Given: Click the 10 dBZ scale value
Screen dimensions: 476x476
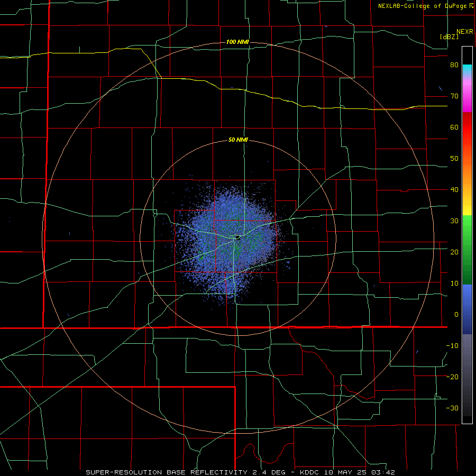Looking at the screenshot, I should tap(454, 283).
